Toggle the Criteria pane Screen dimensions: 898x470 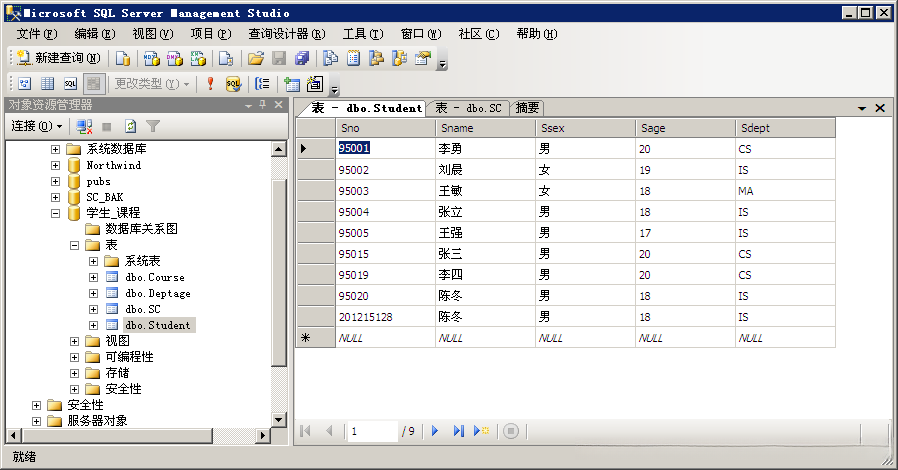pyautogui.click(x=48, y=84)
